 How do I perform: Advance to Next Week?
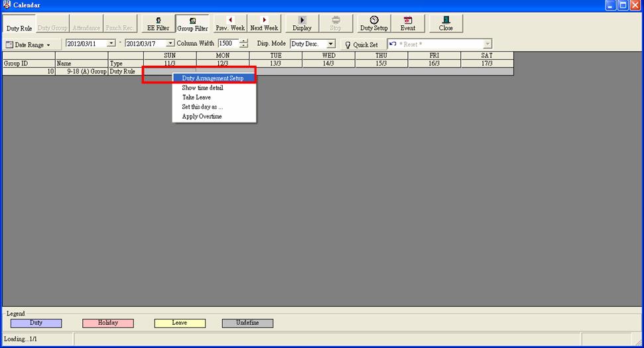(x=264, y=24)
